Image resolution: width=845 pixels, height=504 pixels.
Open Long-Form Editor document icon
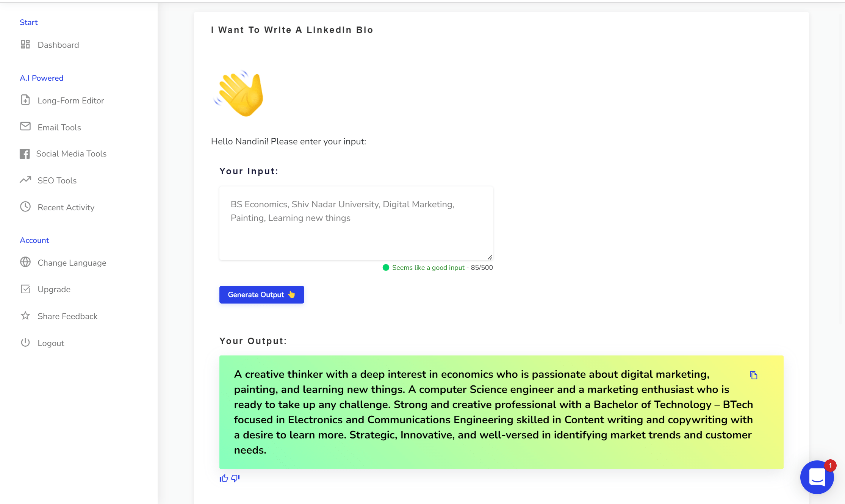click(25, 100)
